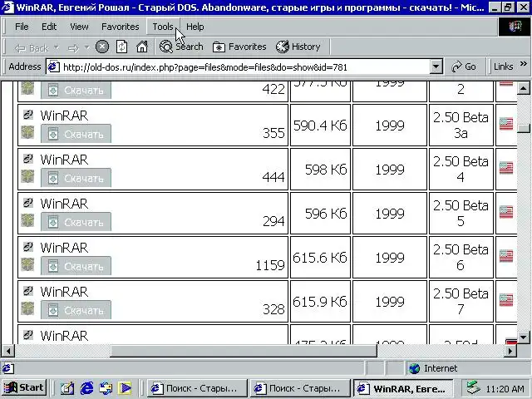Screen dimensions: 532x399
Task: Download WinRAR 2.50 Beta 5 via Скачать
Action: coord(76,222)
